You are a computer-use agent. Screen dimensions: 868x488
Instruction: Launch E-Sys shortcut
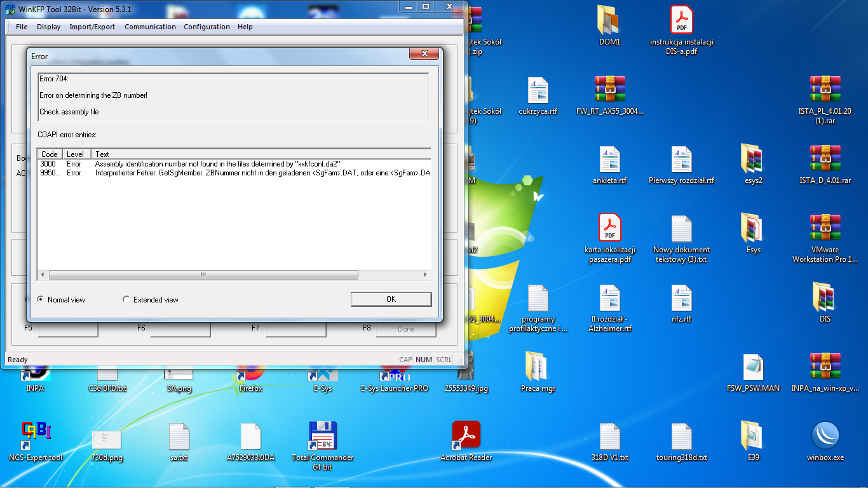click(x=322, y=377)
